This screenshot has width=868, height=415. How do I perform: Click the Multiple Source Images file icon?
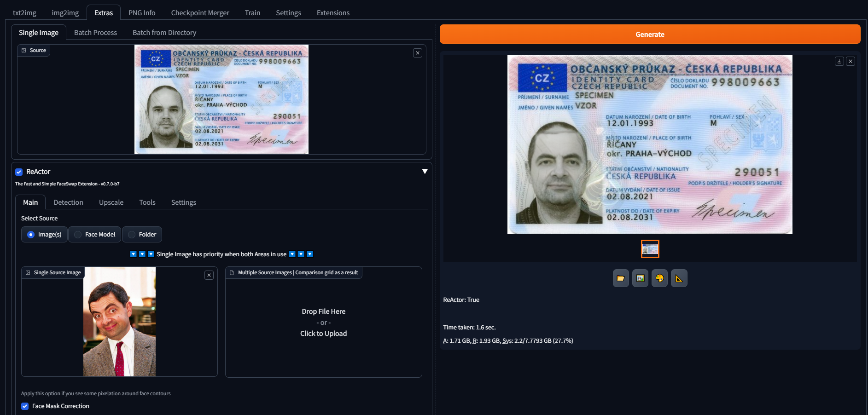tap(232, 273)
